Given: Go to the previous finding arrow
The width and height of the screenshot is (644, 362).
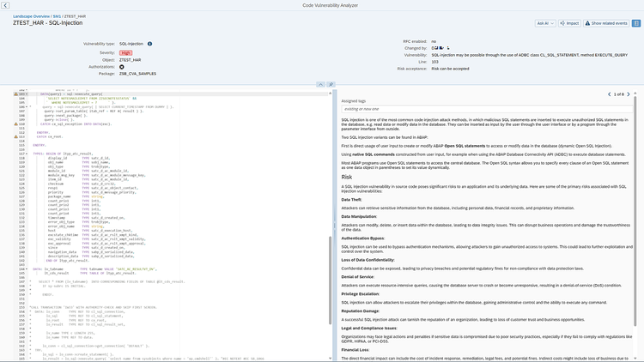Looking at the screenshot, I should coord(609,94).
